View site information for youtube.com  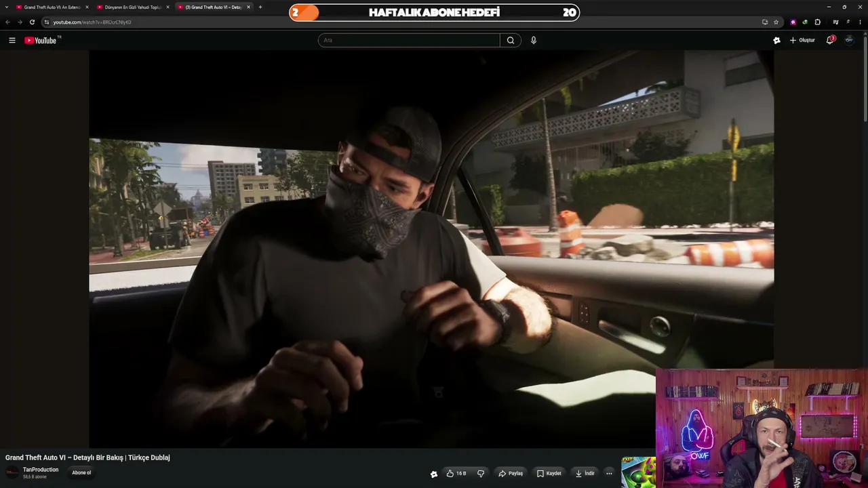(46, 22)
